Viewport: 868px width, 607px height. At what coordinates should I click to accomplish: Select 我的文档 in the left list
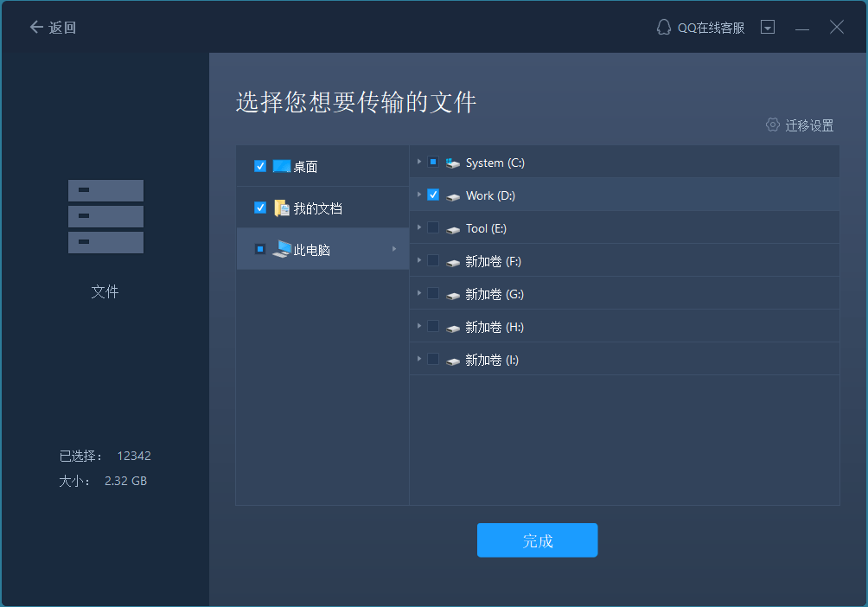(x=317, y=208)
